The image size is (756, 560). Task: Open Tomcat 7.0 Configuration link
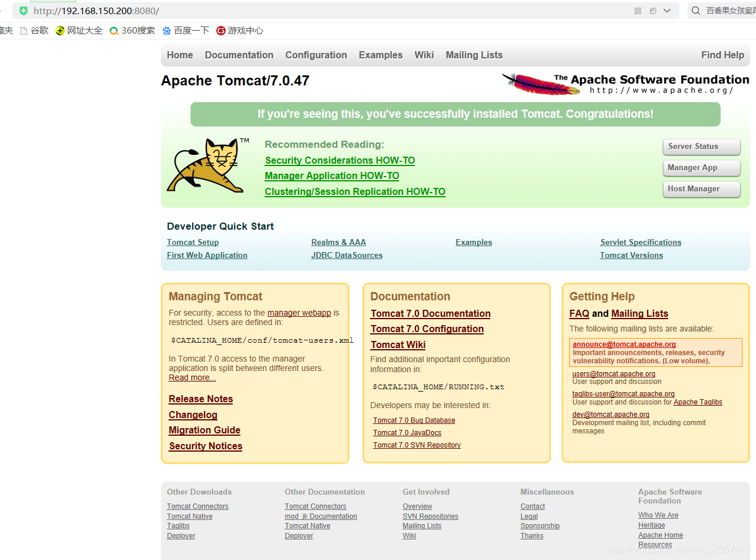click(x=427, y=329)
